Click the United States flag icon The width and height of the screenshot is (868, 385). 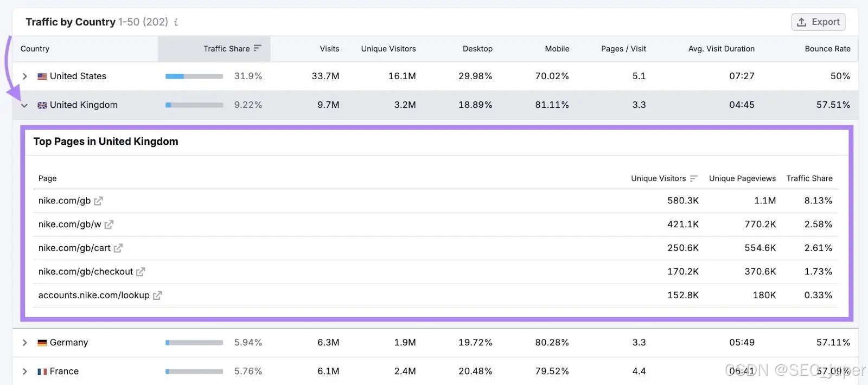point(42,76)
